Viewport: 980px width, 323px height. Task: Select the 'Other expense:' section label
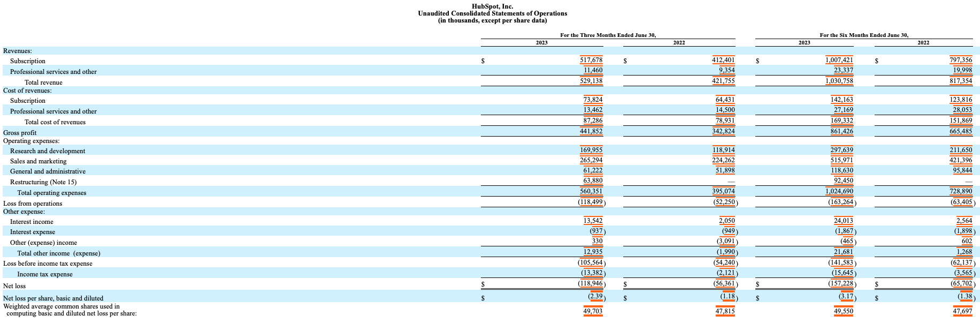click(24, 212)
